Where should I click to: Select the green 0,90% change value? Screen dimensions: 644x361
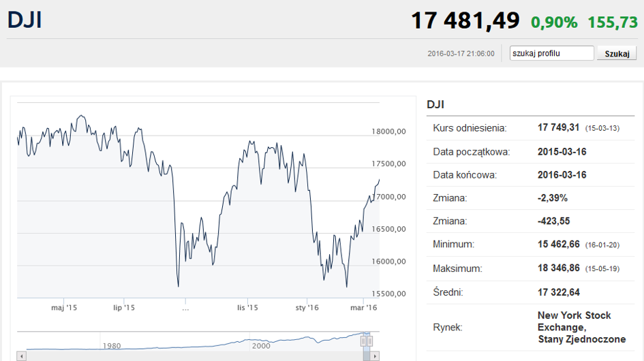554,22
